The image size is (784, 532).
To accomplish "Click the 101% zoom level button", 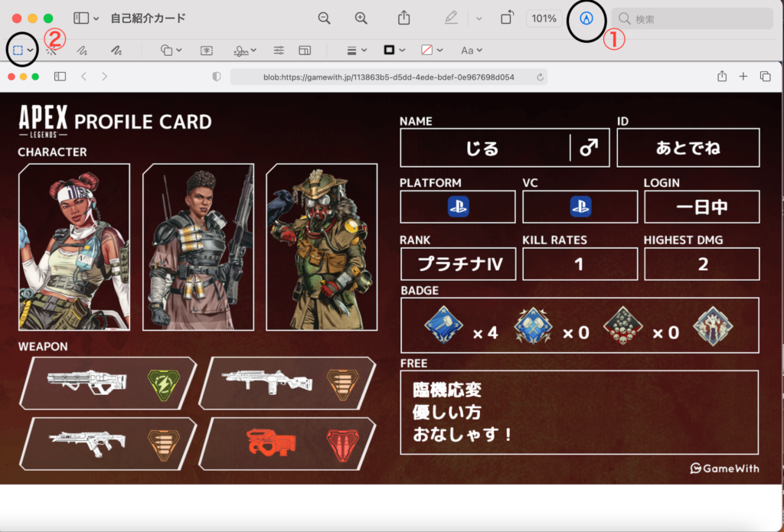I will (544, 18).
